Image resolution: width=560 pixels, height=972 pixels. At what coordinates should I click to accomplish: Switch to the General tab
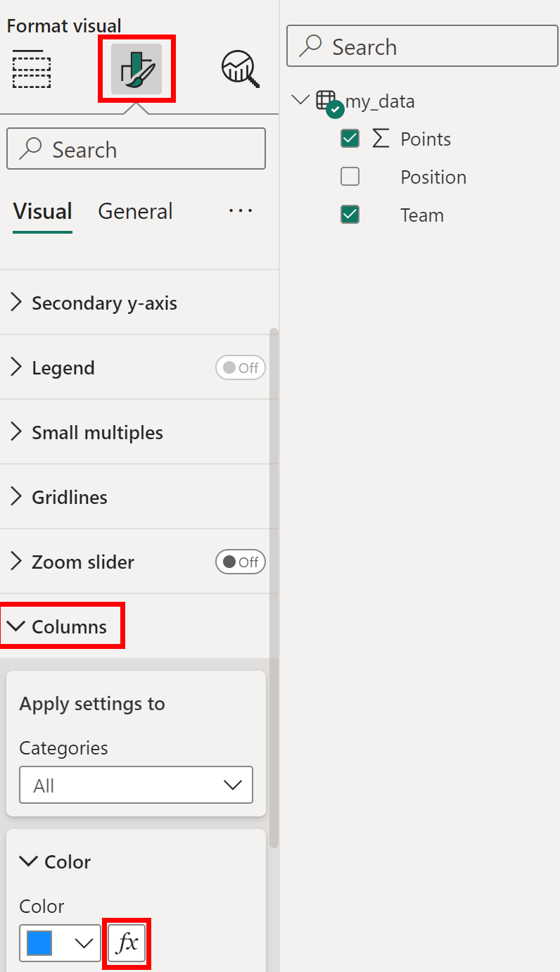point(134,211)
